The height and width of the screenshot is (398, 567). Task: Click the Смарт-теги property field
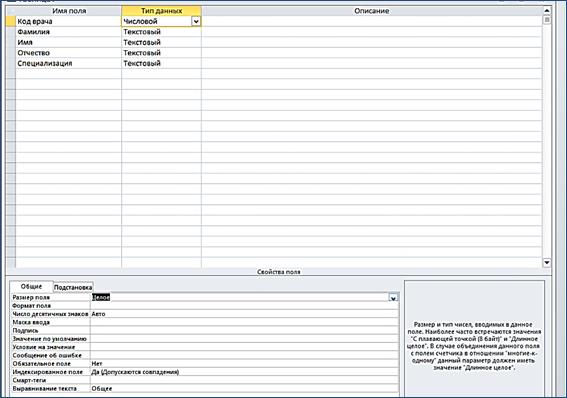244,380
